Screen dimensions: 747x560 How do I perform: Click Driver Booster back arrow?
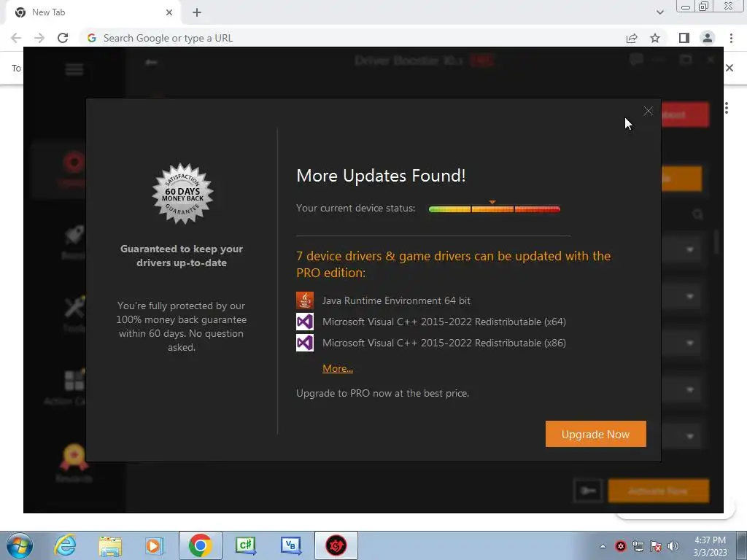pos(152,63)
